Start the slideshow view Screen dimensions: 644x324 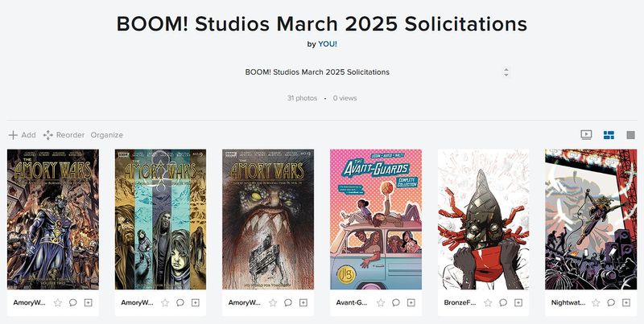click(587, 135)
